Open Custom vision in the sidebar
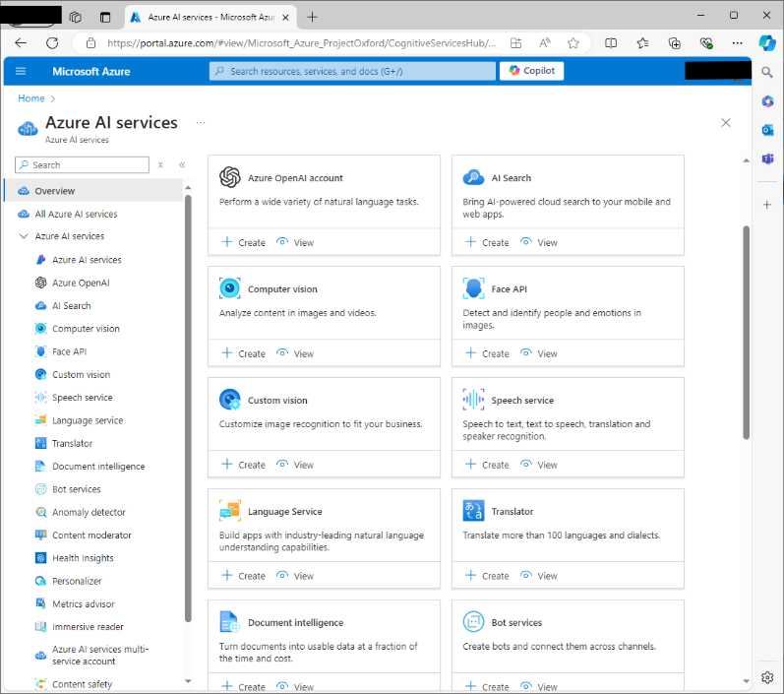The height and width of the screenshot is (694, 784). [x=81, y=375]
